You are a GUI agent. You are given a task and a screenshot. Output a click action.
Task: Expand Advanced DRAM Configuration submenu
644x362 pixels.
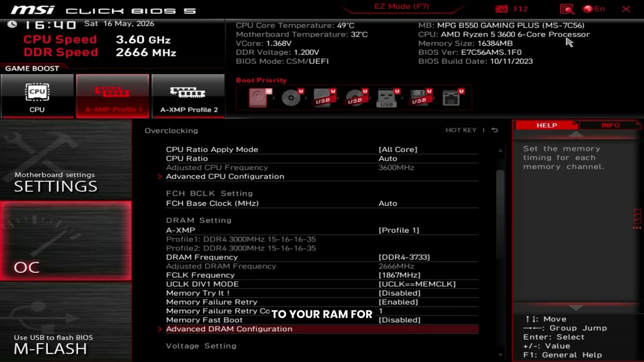321,329
